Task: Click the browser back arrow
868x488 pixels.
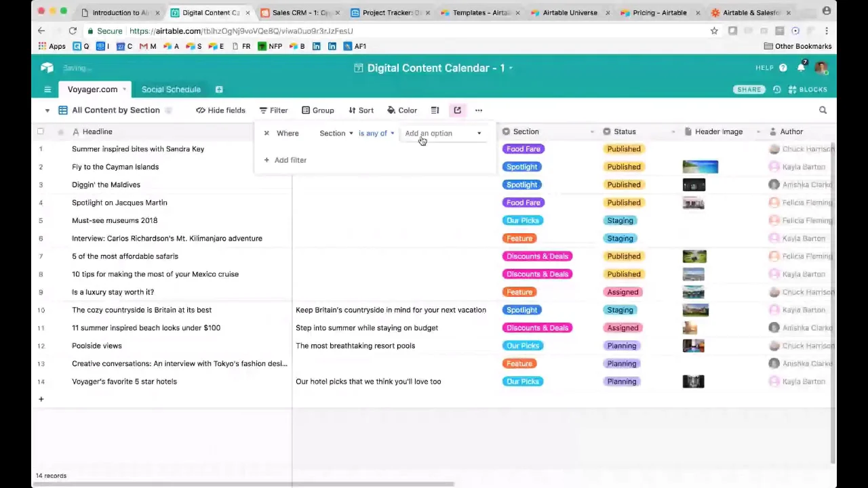Action: point(41,31)
